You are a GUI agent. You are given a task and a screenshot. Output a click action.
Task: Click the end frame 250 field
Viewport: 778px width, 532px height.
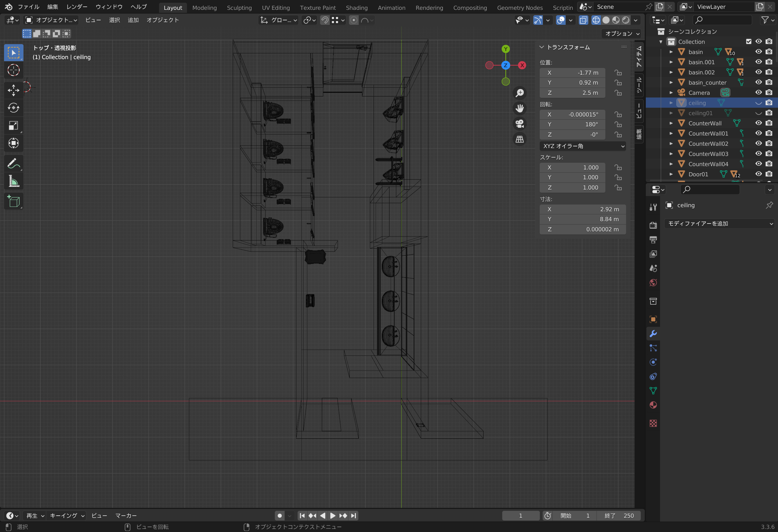click(x=619, y=515)
